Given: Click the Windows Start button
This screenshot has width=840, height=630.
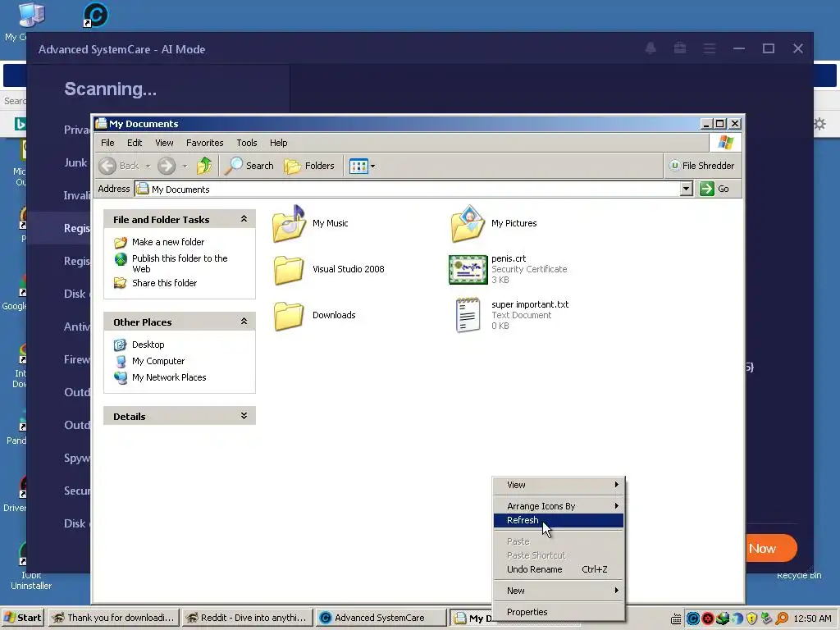Looking at the screenshot, I should (22, 618).
